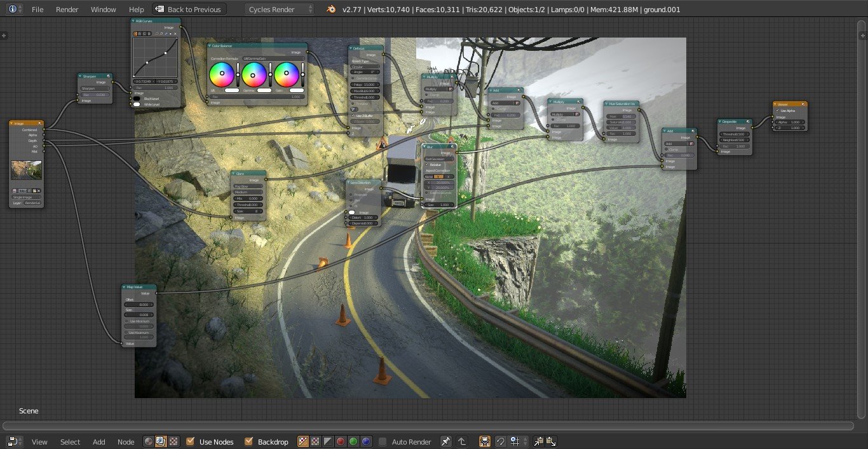Screen dimensions: 868x449
Task: Show the red backdrop channel
Action: (341, 441)
